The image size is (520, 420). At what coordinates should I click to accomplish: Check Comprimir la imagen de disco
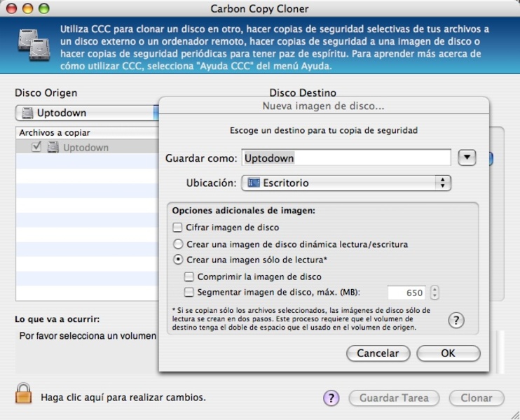point(189,276)
